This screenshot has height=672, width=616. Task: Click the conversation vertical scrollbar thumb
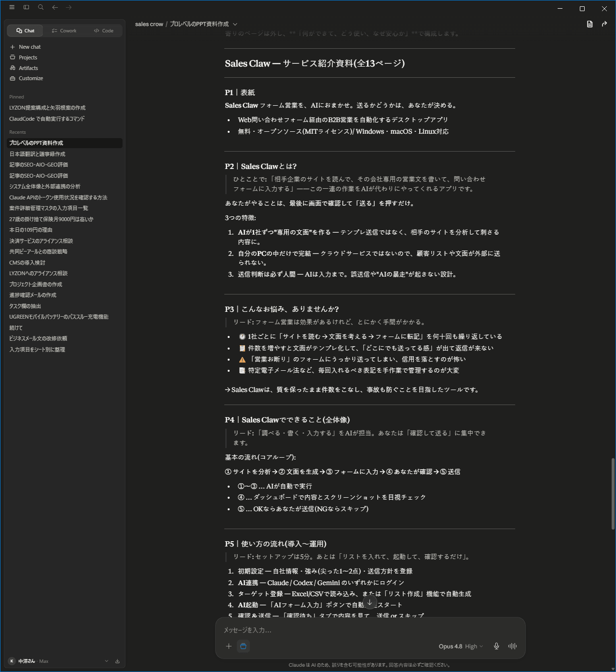613,493
